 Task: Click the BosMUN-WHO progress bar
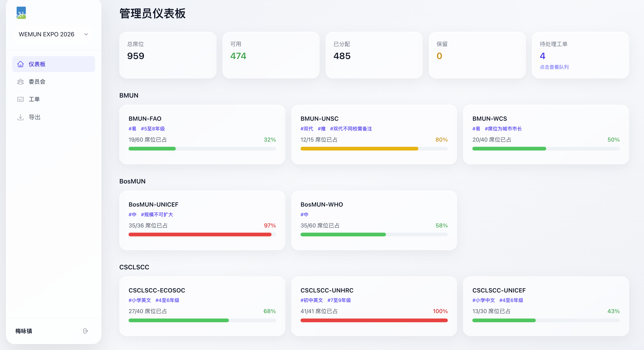tap(374, 235)
